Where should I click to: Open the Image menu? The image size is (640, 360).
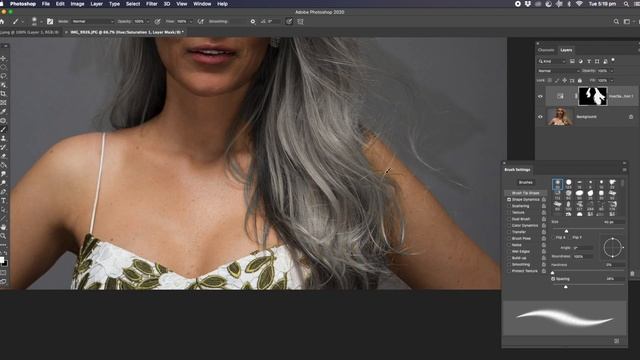point(77,4)
